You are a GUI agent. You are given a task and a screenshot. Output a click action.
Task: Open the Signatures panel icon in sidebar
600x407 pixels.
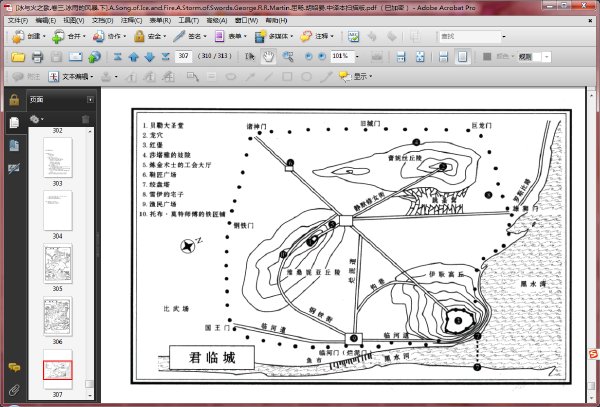click(14, 168)
